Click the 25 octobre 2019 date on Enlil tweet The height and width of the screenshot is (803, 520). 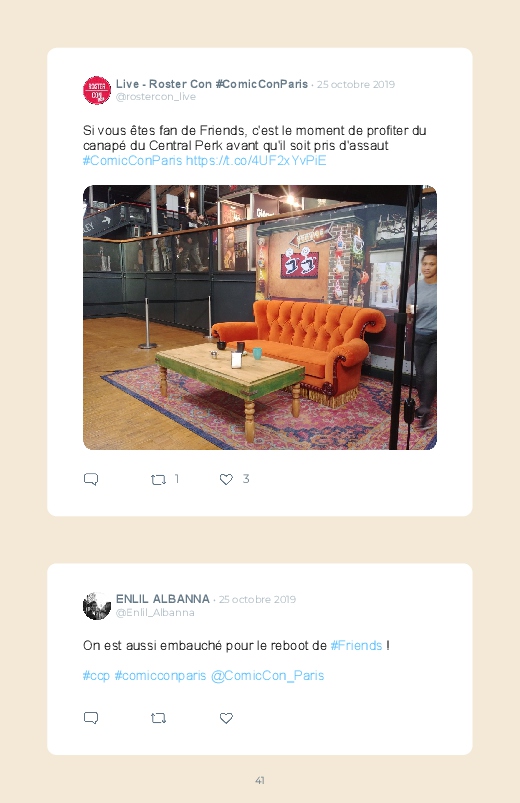pyautogui.click(x=257, y=599)
